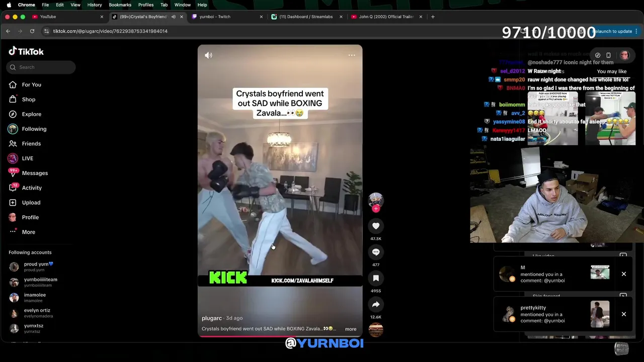Image resolution: width=644 pixels, height=362 pixels.
Task: Open the History menu
Action: (x=95, y=5)
